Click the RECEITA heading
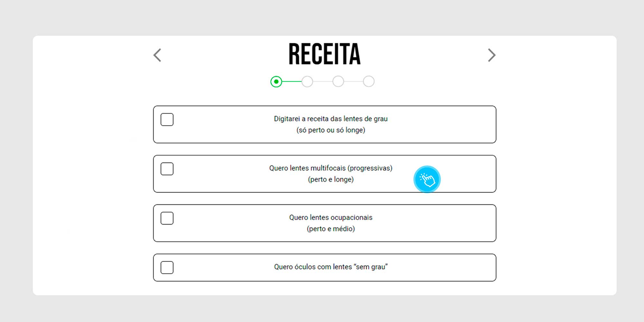Screen dimensions: 644x322 [325, 54]
